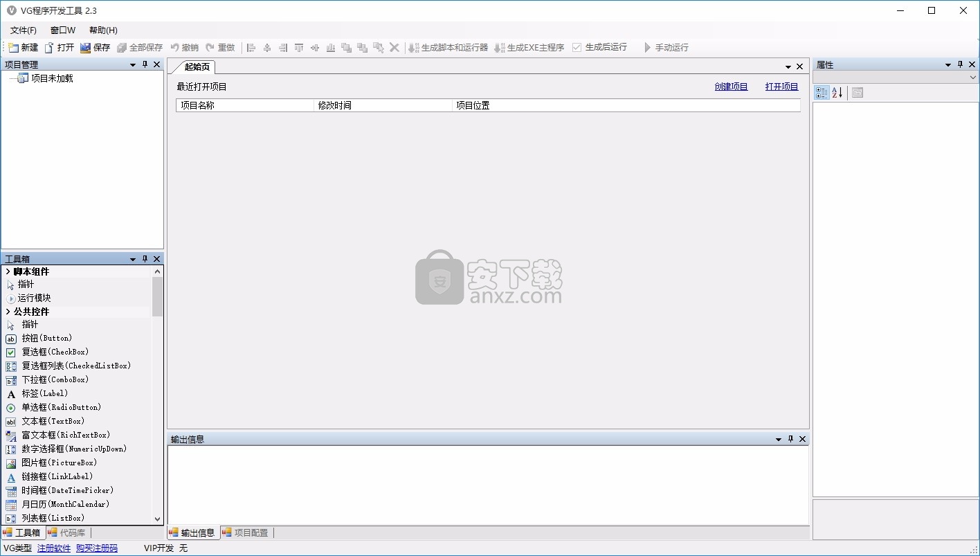Click the align-top toolbar icon
980x556 pixels.
click(x=299, y=48)
